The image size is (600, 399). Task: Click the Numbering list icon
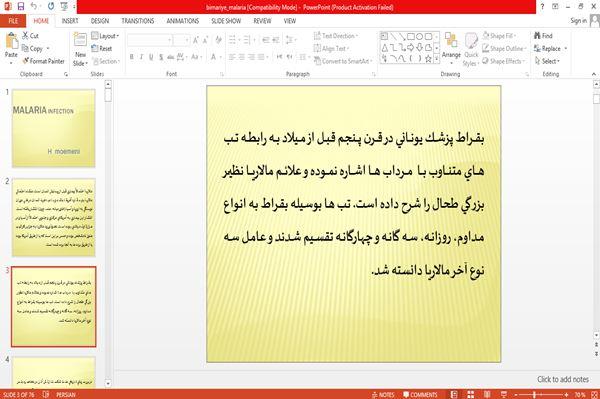pos(247,40)
